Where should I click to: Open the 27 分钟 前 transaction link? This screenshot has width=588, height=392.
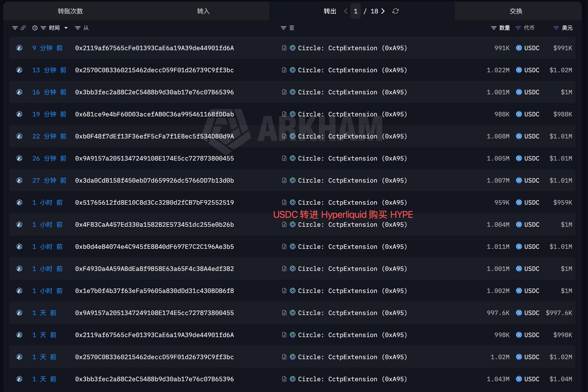pyautogui.click(x=49, y=181)
